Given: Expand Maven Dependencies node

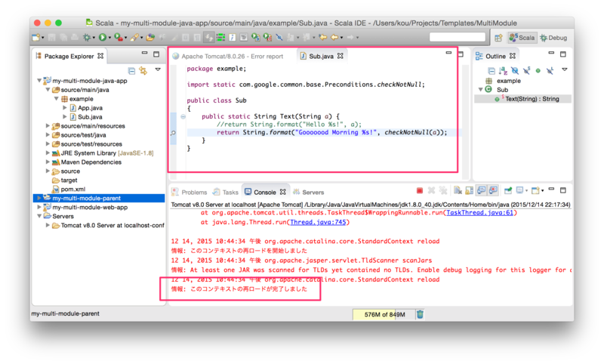Looking at the screenshot, I should [48, 162].
